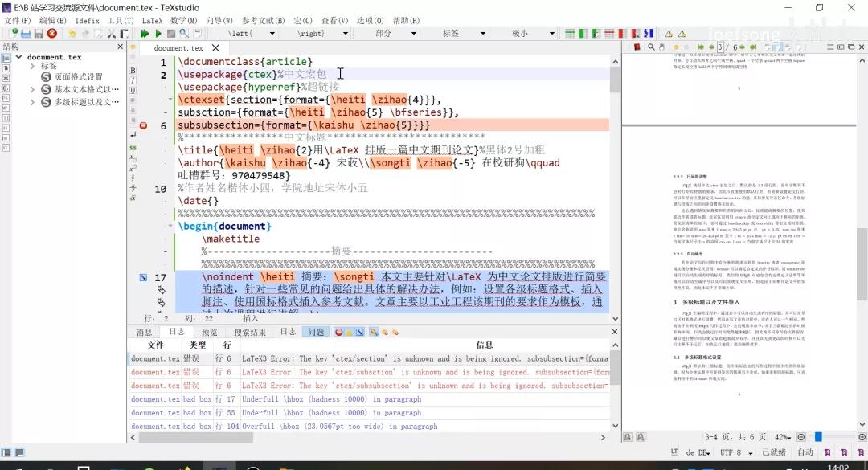Select the first ctex/section error row in the log
Viewport: 868px width, 470px height.
pyautogui.click(x=370, y=359)
